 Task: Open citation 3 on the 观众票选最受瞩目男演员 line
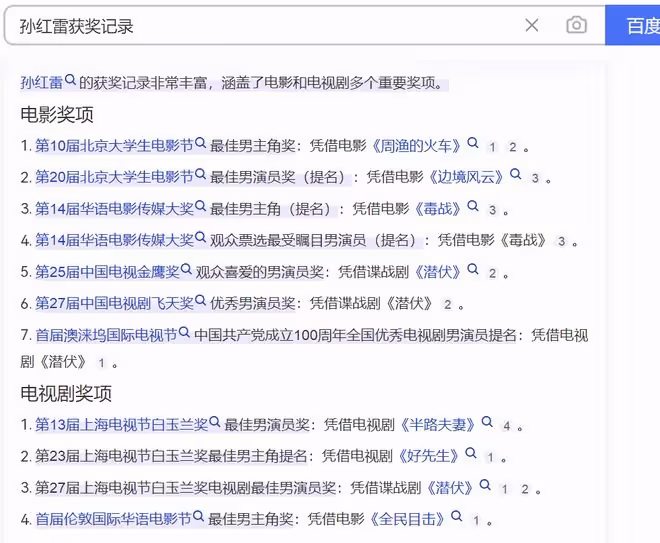(561, 242)
